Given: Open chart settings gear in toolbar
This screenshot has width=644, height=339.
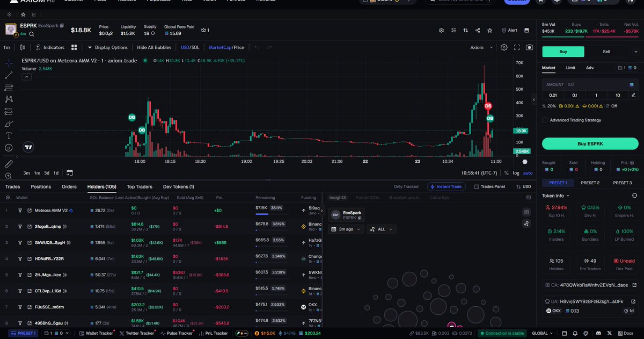Looking at the screenshot, I should click(504, 47).
